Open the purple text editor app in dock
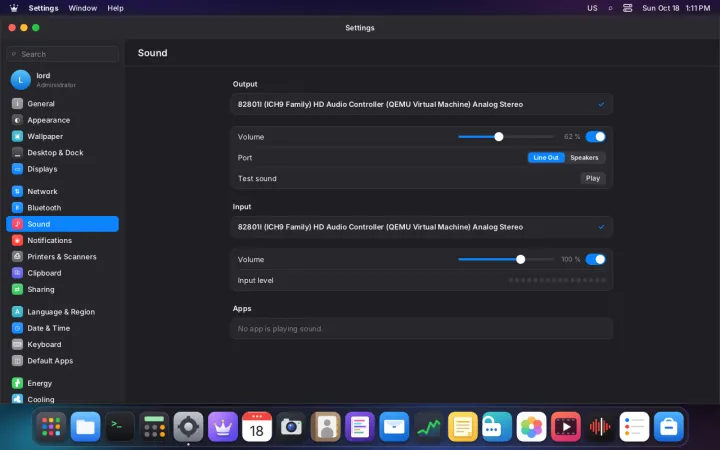This screenshot has width=720, height=450. pos(360,427)
